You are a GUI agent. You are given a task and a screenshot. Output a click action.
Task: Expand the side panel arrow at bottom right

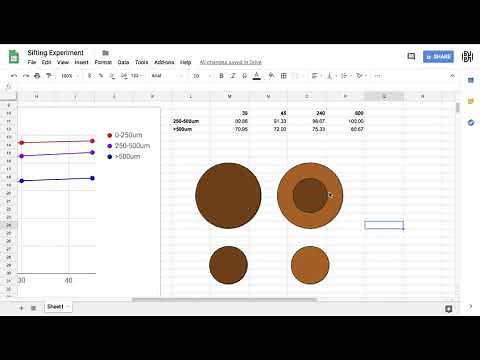pyautogui.click(x=470, y=306)
